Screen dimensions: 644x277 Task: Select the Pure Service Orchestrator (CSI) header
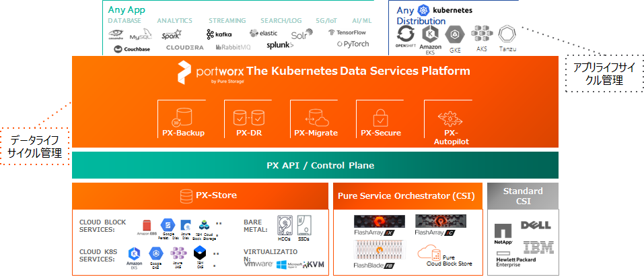click(x=405, y=196)
